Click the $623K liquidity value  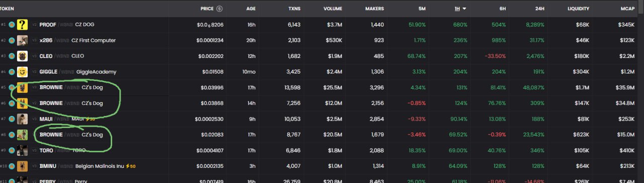581,135
